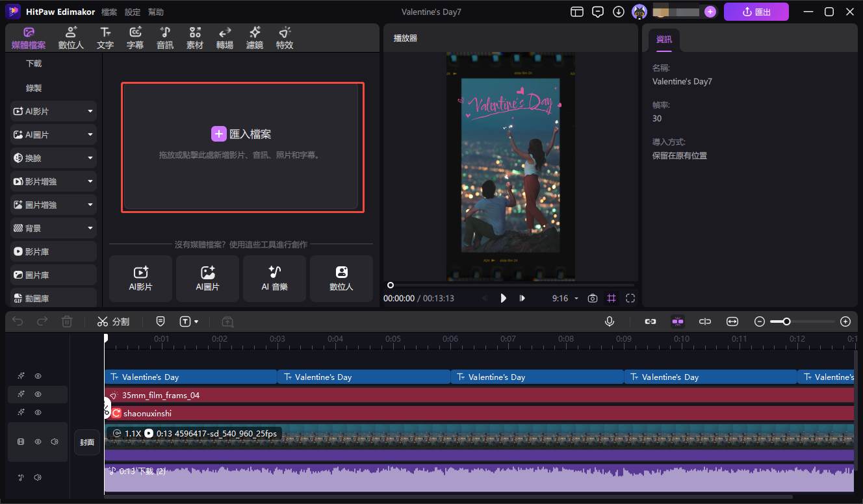
Task: Take a snapshot with the camera icon
Action: (592, 298)
